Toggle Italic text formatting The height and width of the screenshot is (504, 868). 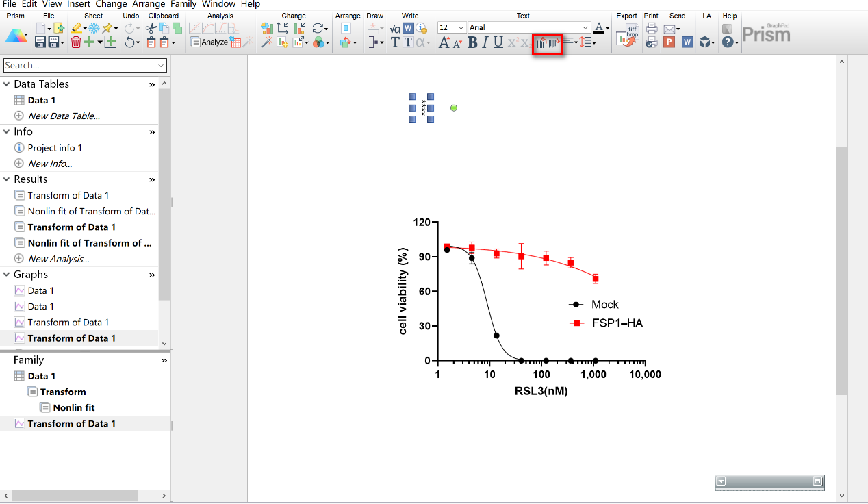point(485,42)
